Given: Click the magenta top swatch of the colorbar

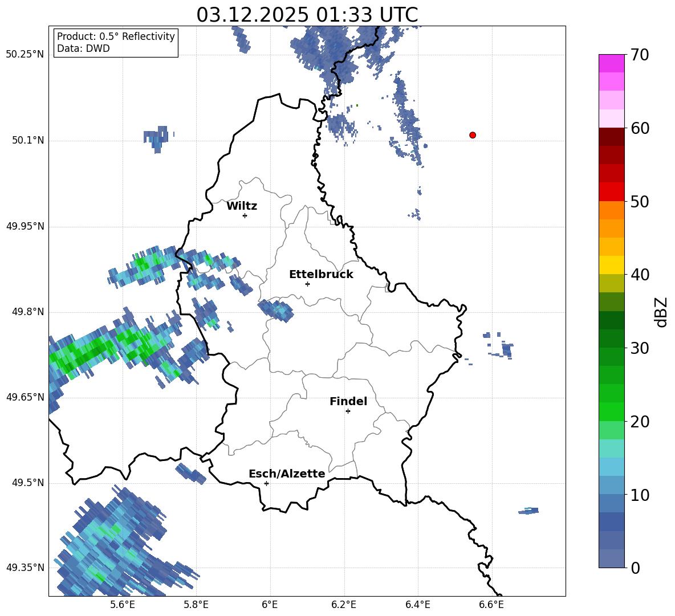Looking at the screenshot, I should tap(611, 63).
